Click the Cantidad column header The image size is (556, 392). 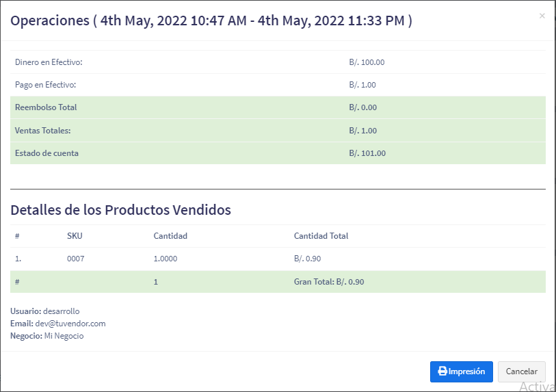[170, 236]
